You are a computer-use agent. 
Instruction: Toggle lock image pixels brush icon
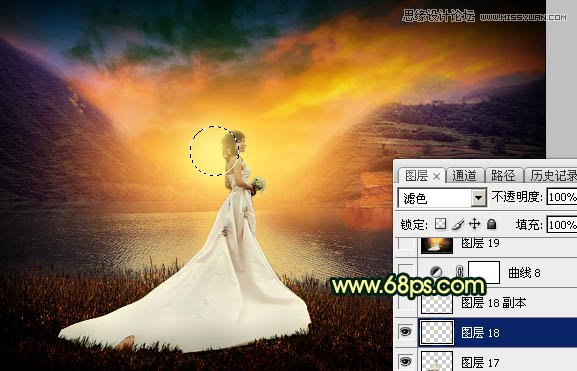[x=458, y=224]
